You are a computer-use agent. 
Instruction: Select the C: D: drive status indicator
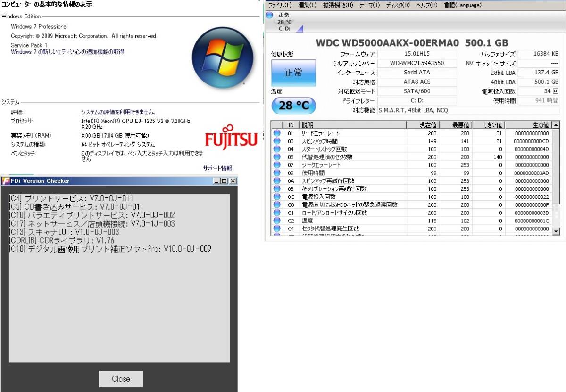(284, 22)
